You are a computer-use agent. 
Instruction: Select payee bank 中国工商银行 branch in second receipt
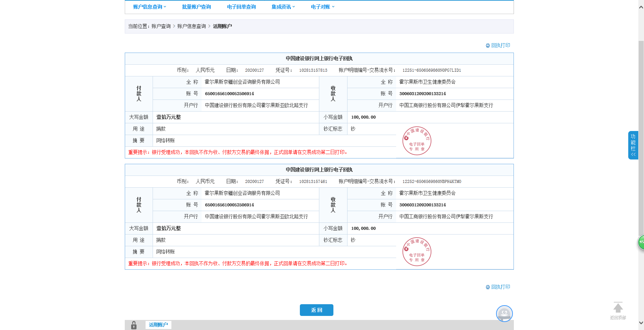(446, 216)
